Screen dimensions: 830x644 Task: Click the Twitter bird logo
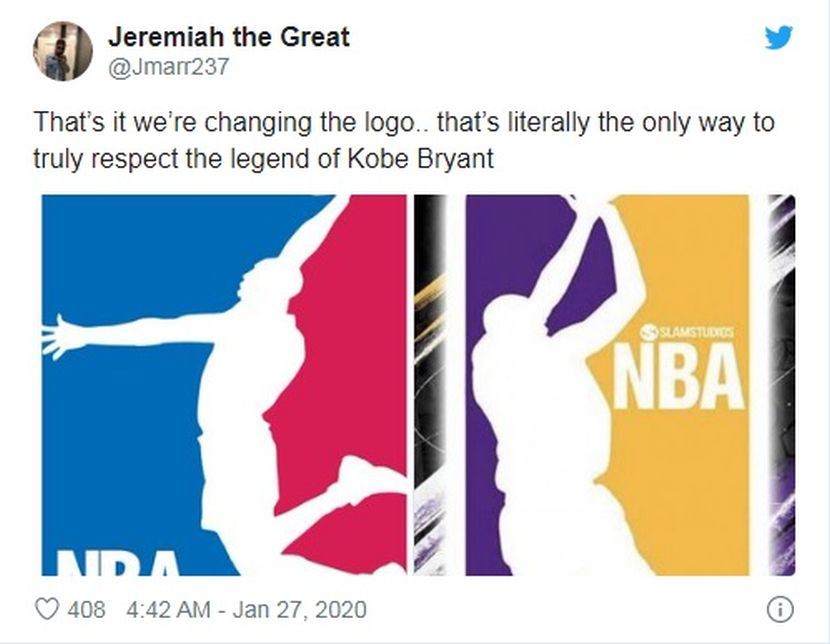coord(779,37)
